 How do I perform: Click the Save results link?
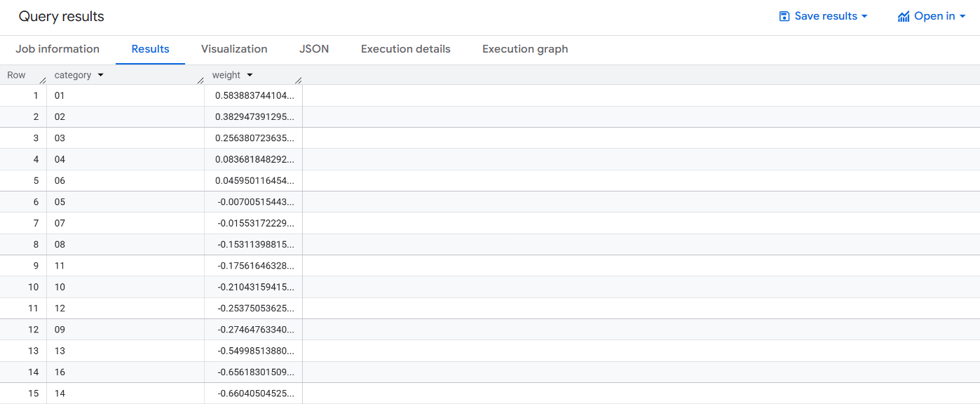(x=824, y=15)
